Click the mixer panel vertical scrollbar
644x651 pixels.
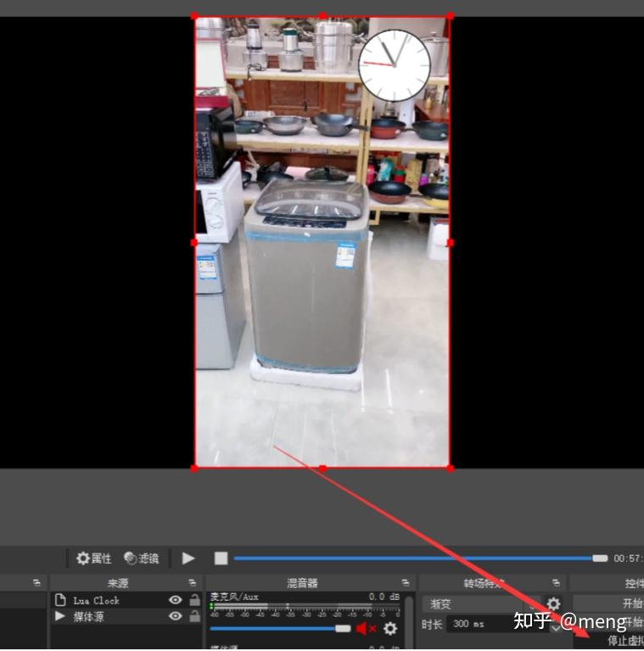[x=409, y=622]
